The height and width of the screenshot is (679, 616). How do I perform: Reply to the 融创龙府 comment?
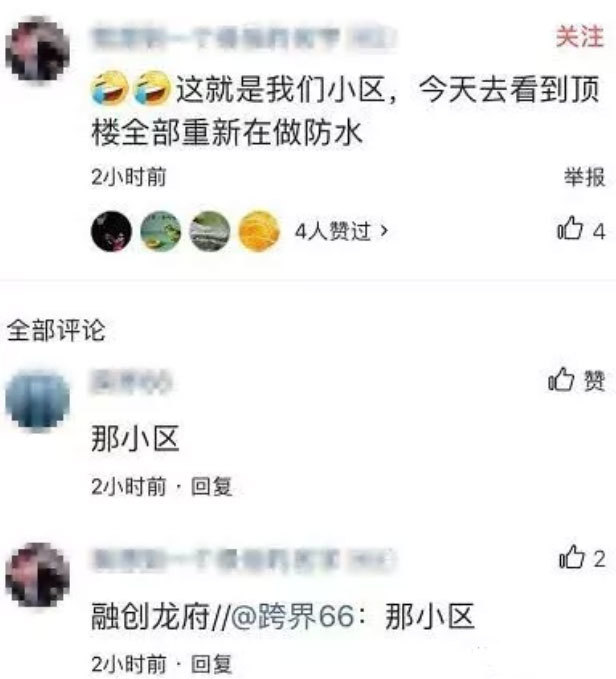click(212, 664)
